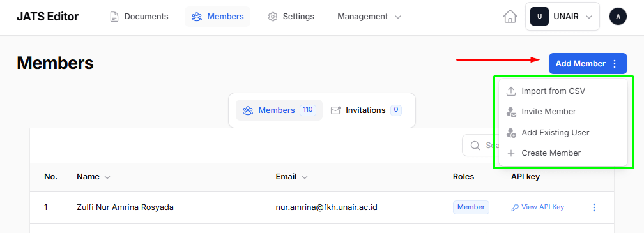Click the Settings gear icon
This screenshot has width=644, height=233.
(x=273, y=17)
